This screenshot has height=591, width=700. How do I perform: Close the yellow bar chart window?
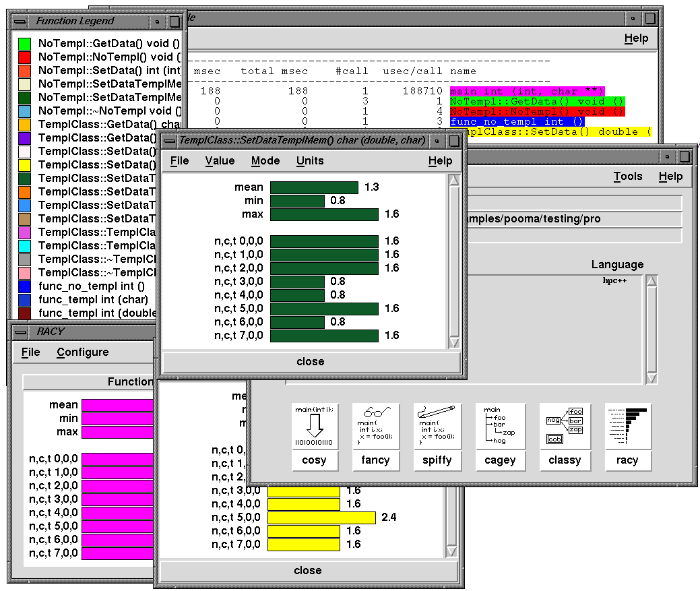pyautogui.click(x=308, y=571)
